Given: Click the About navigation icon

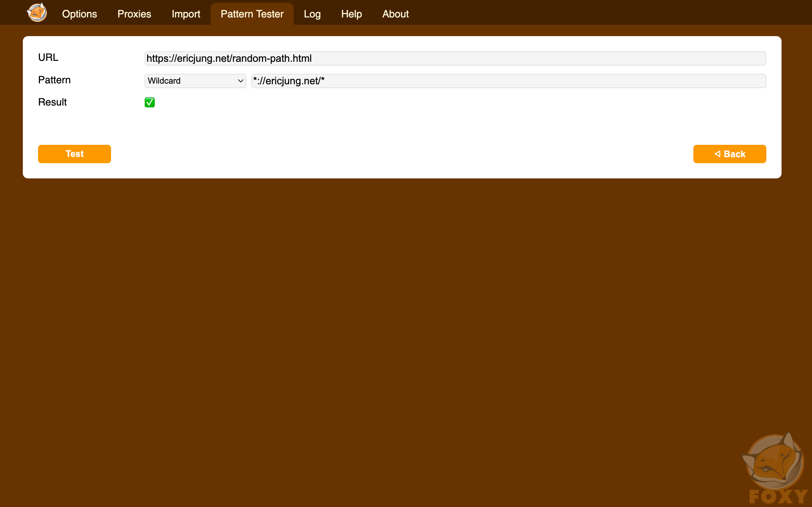Looking at the screenshot, I should coord(396,14).
